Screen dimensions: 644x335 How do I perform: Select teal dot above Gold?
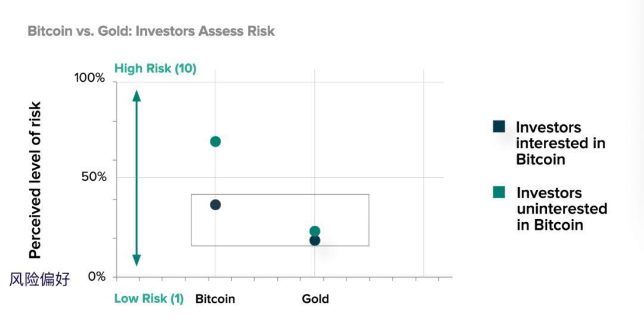click(315, 231)
